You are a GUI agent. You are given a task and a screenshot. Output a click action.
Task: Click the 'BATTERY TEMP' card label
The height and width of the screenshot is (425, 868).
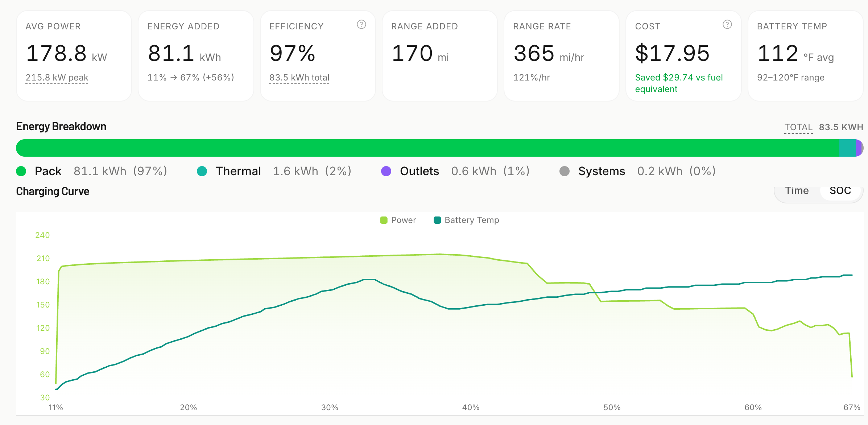click(792, 26)
